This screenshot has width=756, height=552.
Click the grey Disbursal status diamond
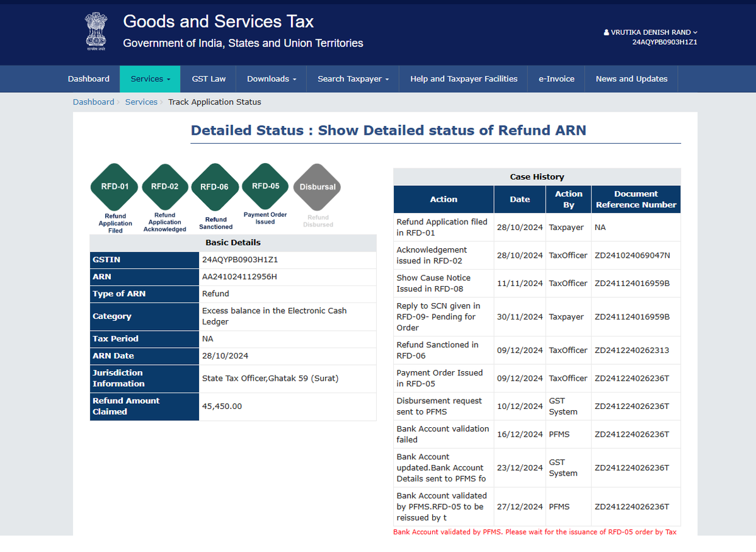pos(318,187)
